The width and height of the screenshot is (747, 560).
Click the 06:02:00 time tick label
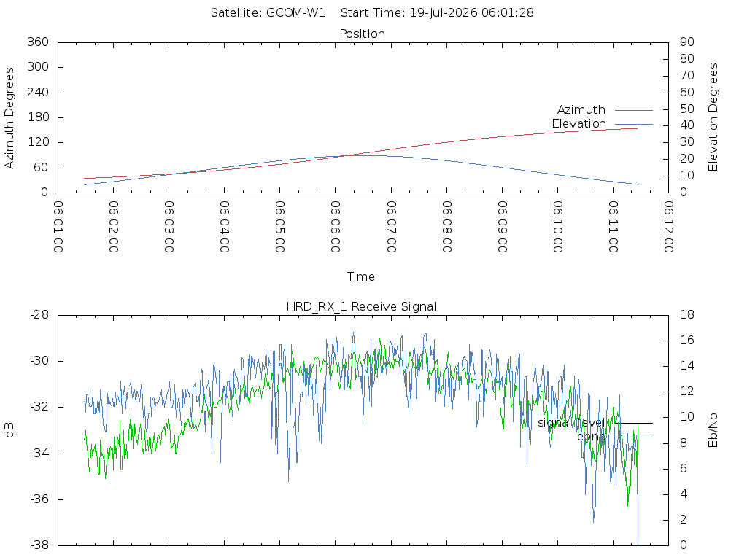coord(113,227)
